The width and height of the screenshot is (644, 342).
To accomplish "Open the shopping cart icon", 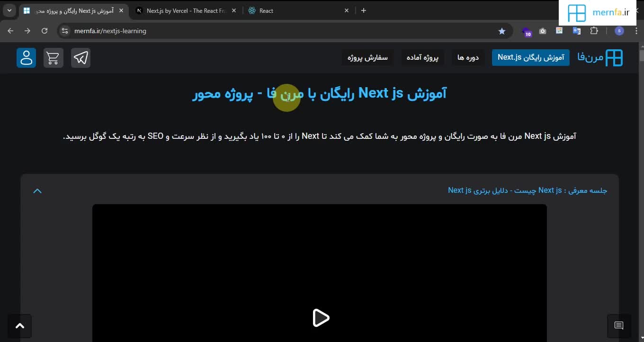I will coord(53,58).
